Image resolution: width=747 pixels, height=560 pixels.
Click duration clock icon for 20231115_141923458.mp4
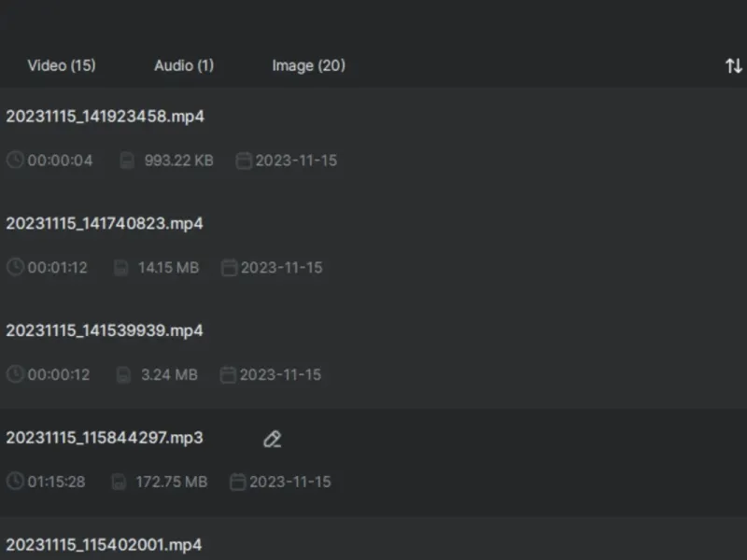click(15, 161)
